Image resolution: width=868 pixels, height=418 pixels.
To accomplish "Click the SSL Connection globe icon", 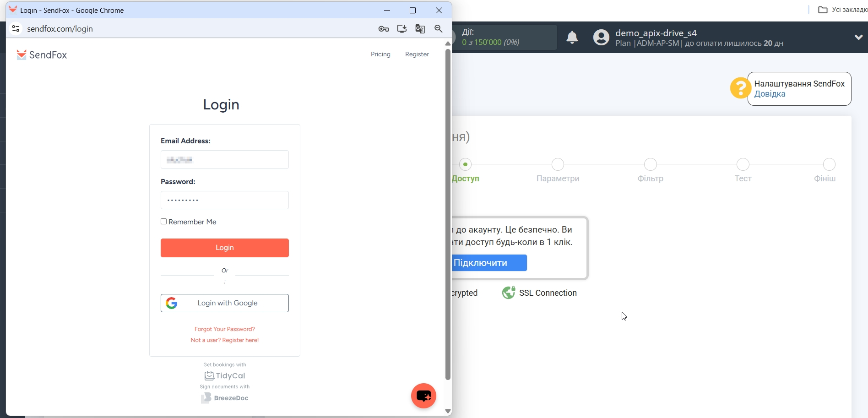I will tap(509, 293).
